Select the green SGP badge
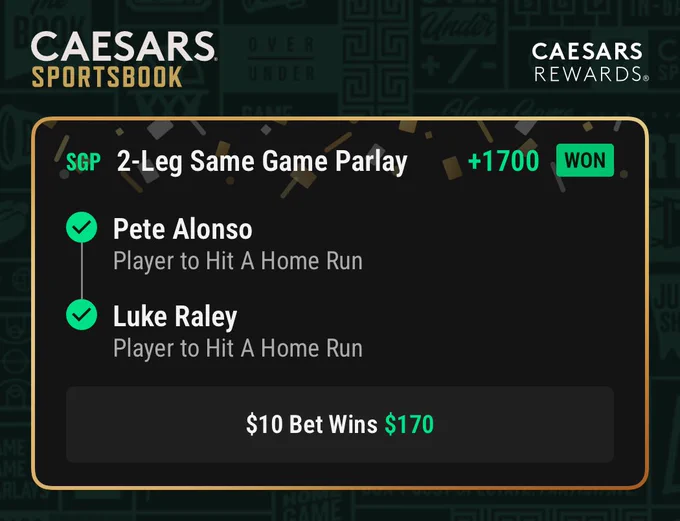Image resolution: width=680 pixels, height=521 pixels. (83, 162)
